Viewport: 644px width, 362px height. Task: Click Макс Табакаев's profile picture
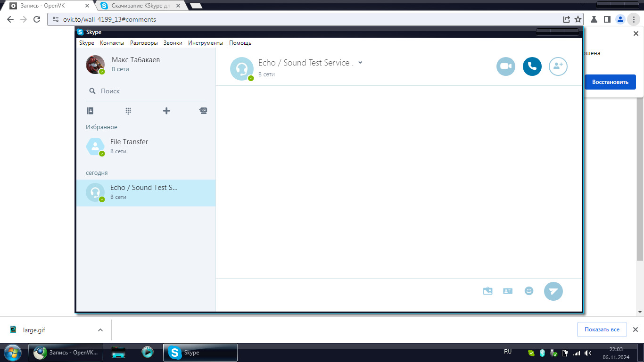(x=95, y=65)
